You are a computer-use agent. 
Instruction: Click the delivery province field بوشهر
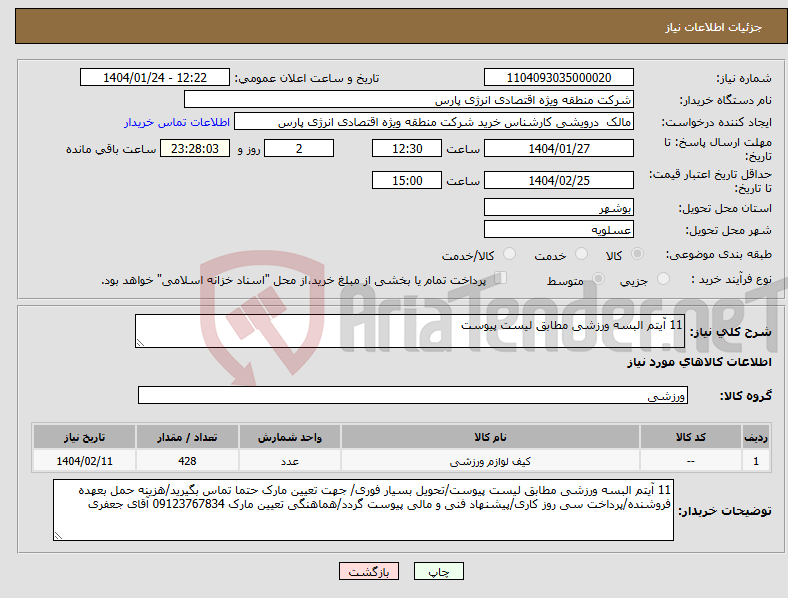pyautogui.click(x=558, y=207)
